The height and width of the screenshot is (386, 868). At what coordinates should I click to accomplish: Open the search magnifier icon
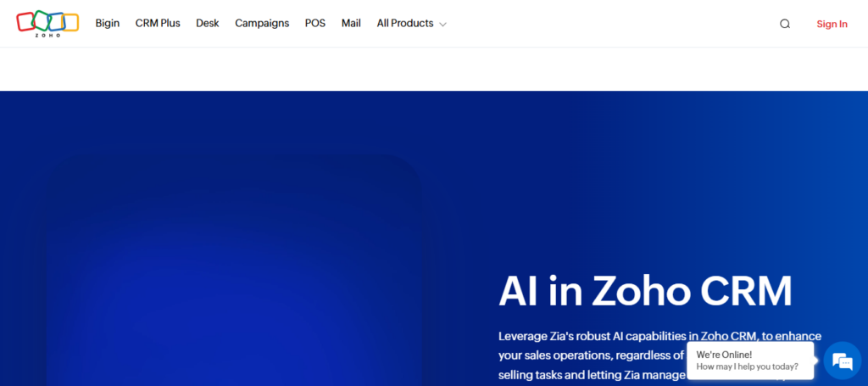click(x=784, y=24)
